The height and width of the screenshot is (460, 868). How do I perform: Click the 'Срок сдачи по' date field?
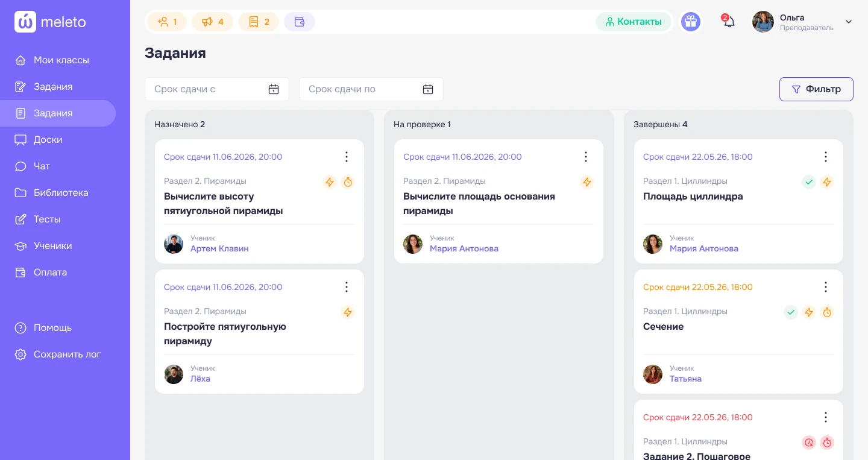pos(371,89)
